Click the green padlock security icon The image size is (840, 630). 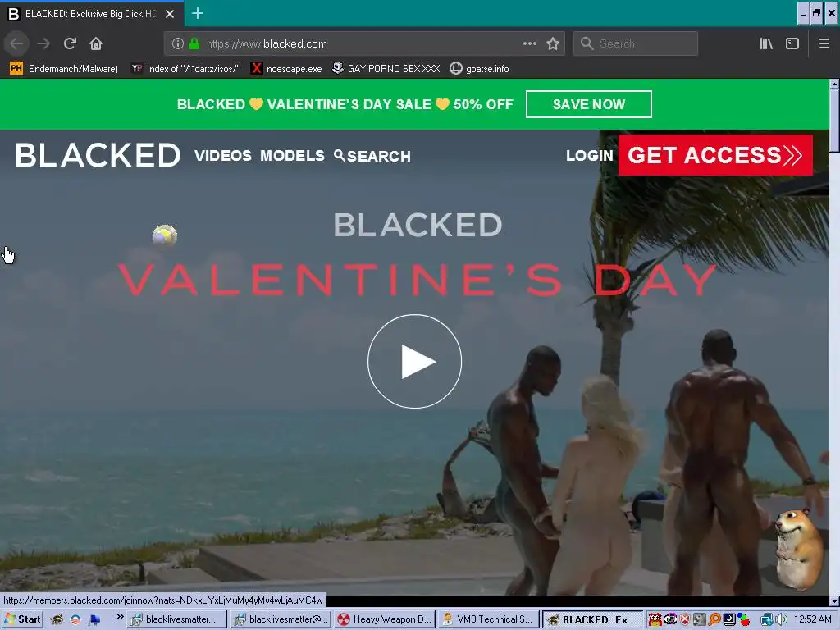click(x=194, y=44)
